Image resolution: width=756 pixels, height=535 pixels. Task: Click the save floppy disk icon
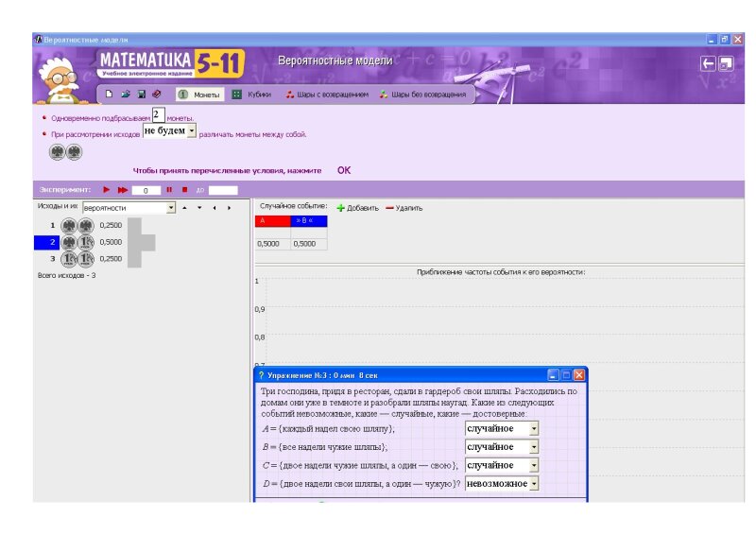pyautogui.click(x=141, y=95)
